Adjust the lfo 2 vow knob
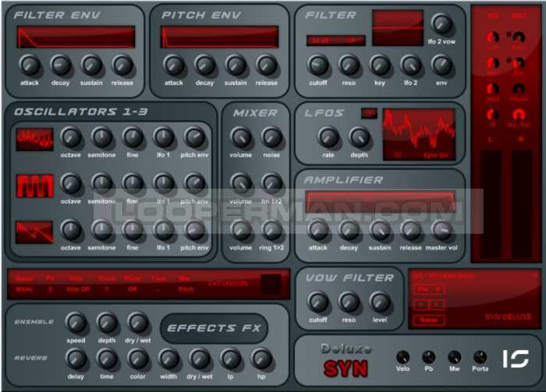 click(441, 23)
